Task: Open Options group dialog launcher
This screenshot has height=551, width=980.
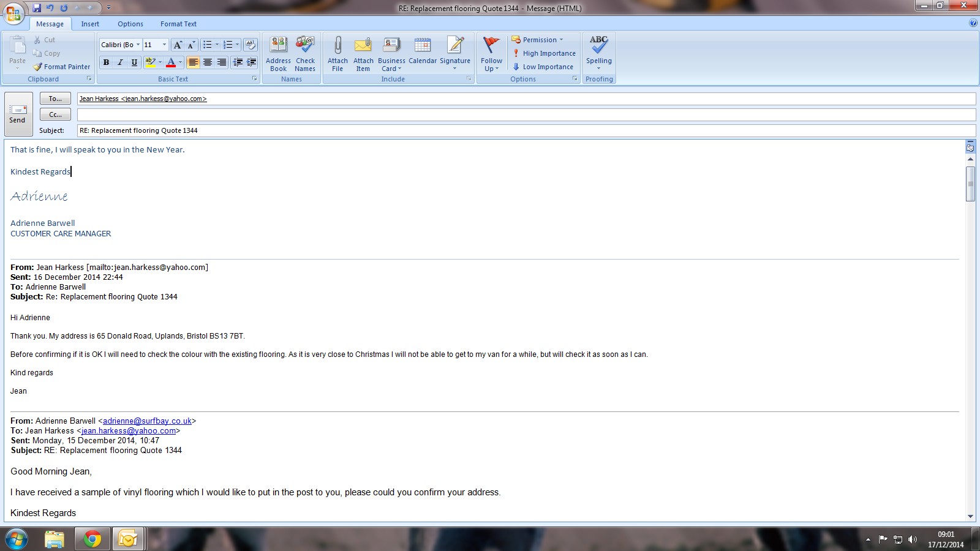Action: [575, 79]
